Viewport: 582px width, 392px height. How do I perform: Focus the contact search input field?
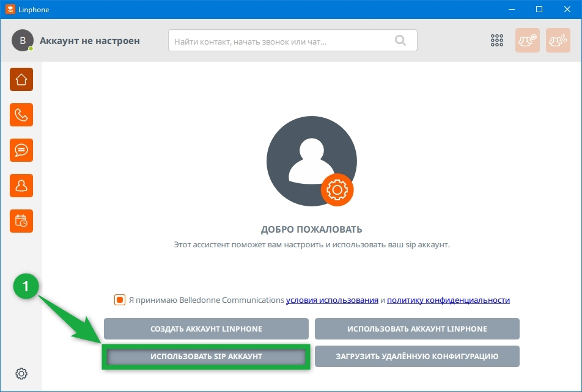click(x=292, y=40)
